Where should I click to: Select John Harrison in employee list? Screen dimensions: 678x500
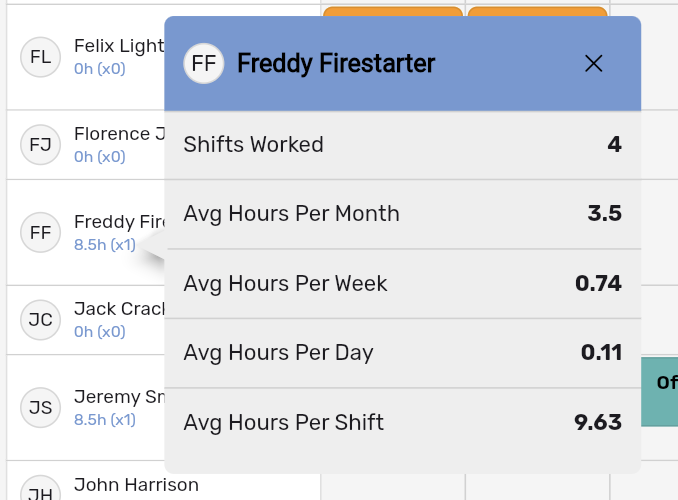point(136,485)
